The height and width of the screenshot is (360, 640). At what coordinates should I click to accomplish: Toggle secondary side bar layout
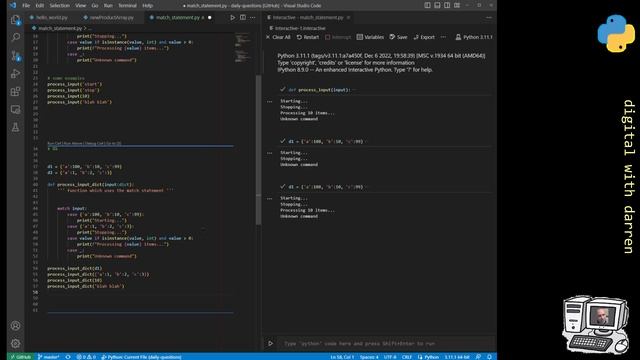[447, 5]
